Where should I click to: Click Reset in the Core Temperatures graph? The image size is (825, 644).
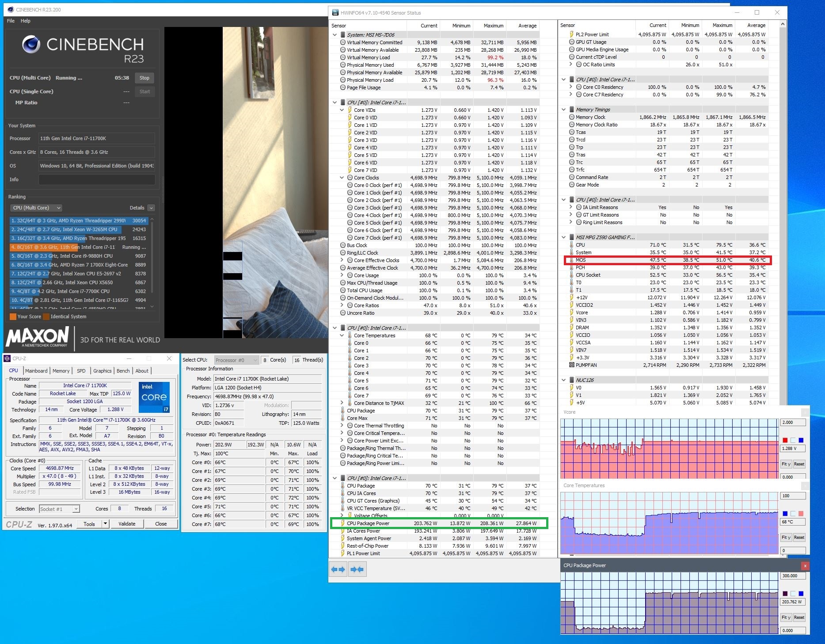(799, 537)
